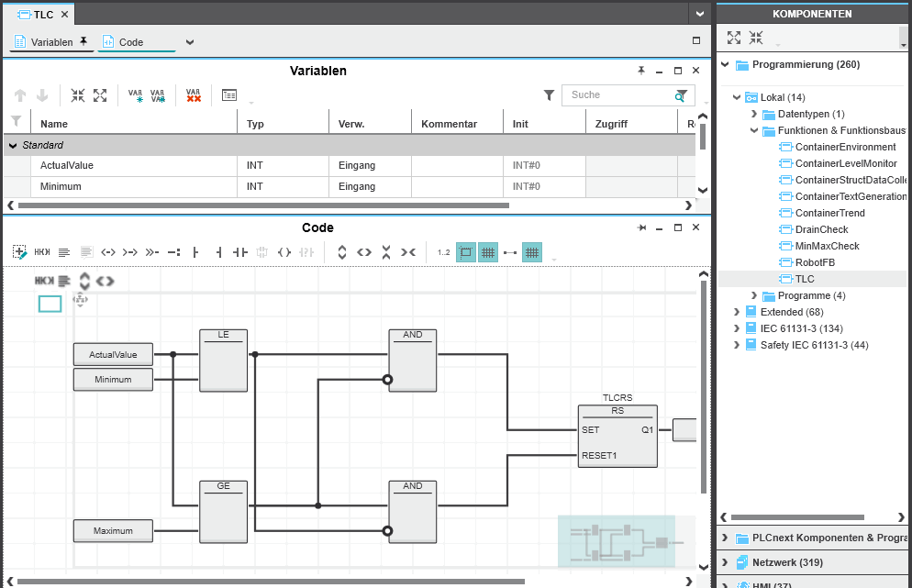Click the collapse all icon in Variablen toolbar
This screenshot has width=912, height=588.
click(x=78, y=95)
